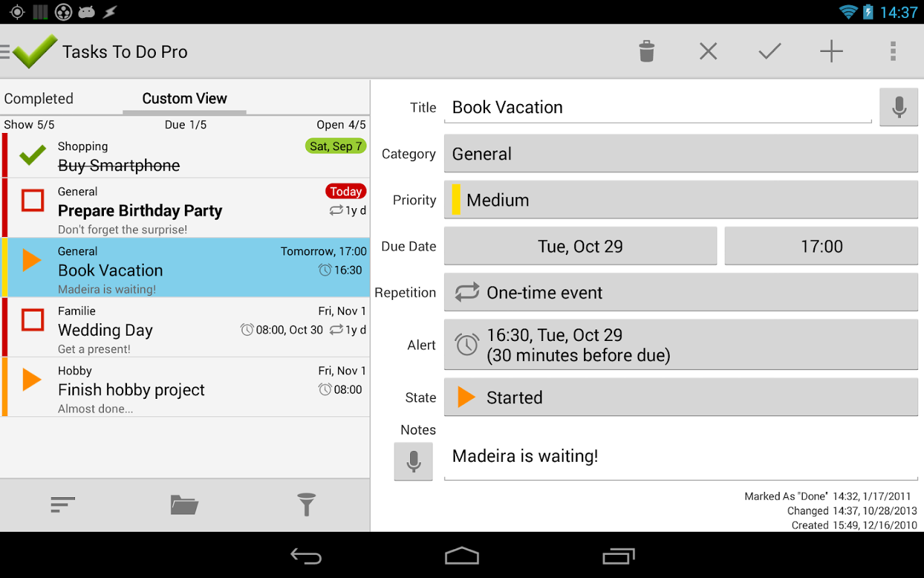This screenshot has width=924, height=578.
Task: Tap the Wi-Fi status icon
Action: point(848,12)
